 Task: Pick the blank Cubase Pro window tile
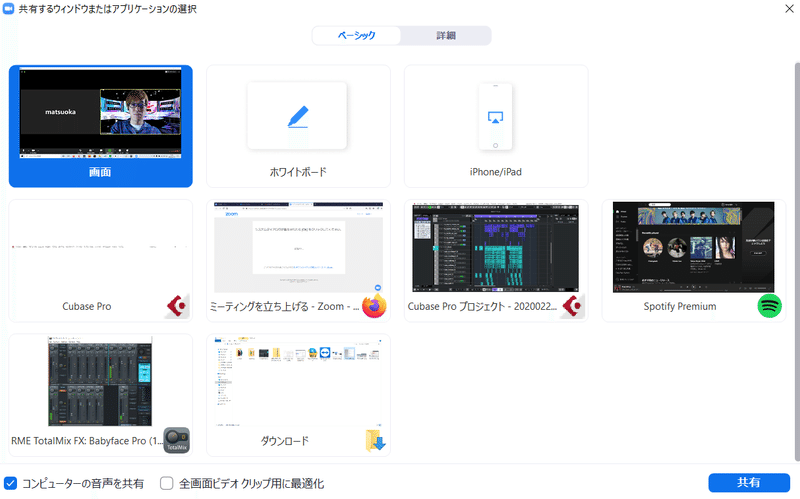coord(101,261)
